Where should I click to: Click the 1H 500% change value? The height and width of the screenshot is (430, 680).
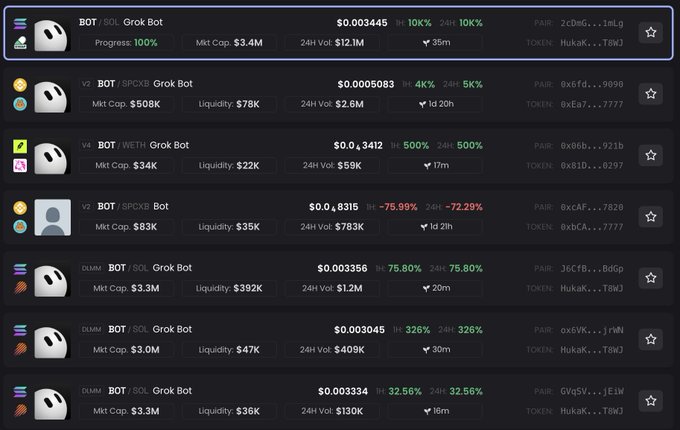[416, 146]
